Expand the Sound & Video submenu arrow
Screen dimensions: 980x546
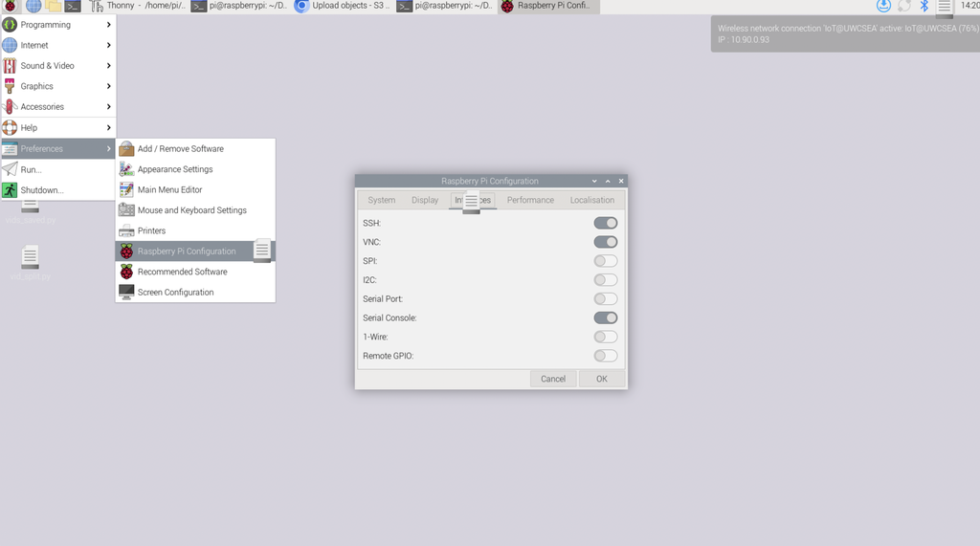click(x=109, y=66)
